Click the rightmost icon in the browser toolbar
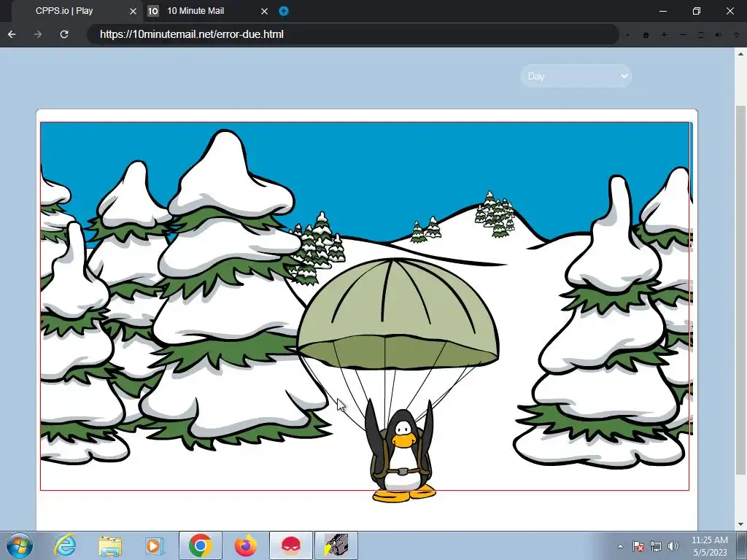The image size is (747, 560). click(736, 35)
